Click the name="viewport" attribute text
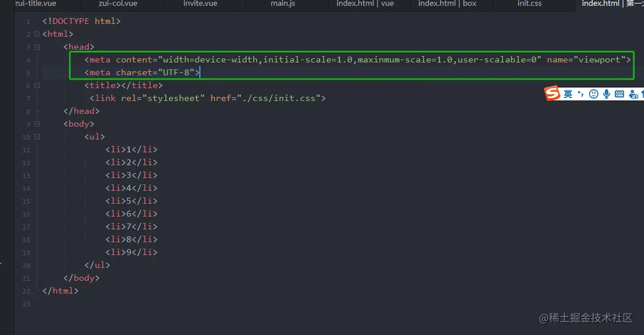This screenshot has height=335, width=644. pyautogui.click(x=586, y=60)
